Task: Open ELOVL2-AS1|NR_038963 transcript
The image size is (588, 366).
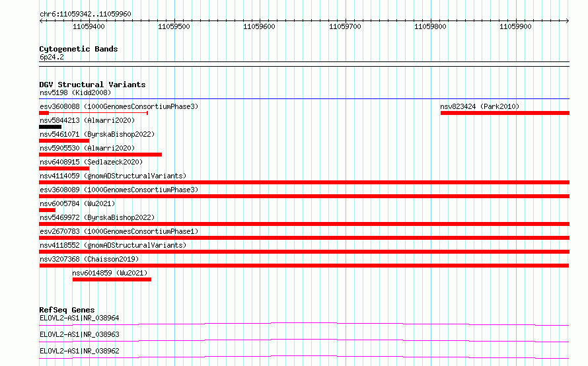Action: pyautogui.click(x=79, y=334)
